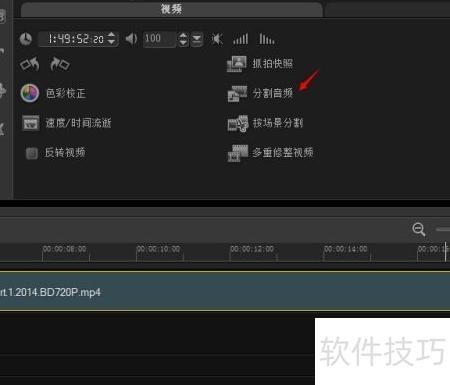Screen dimensions: 450x385
Task: Click the speaker volume icon
Action: pyautogui.click(x=131, y=39)
